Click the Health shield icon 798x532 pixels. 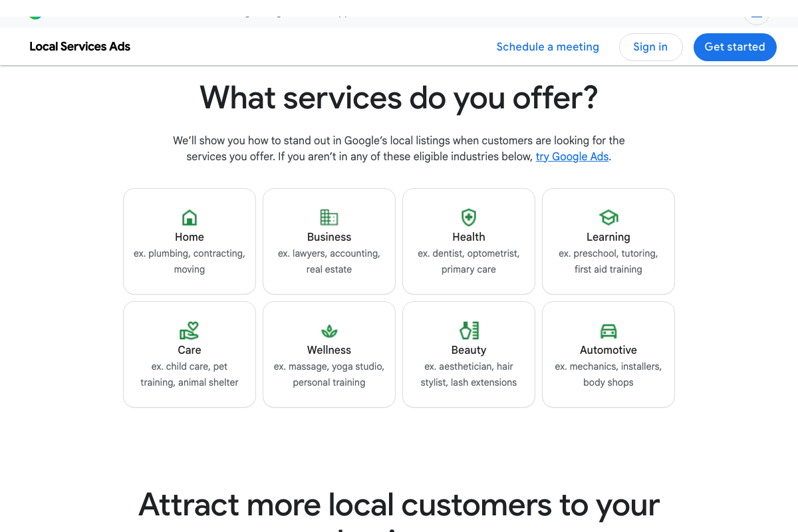point(469,217)
